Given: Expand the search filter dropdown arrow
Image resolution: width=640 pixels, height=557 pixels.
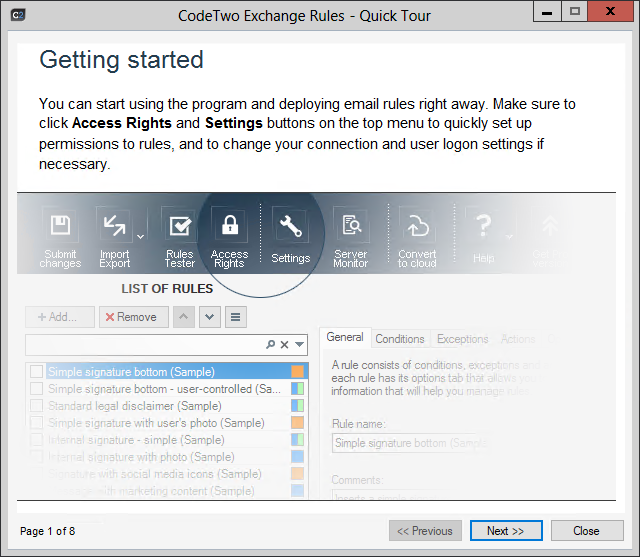Looking at the screenshot, I should (300, 345).
